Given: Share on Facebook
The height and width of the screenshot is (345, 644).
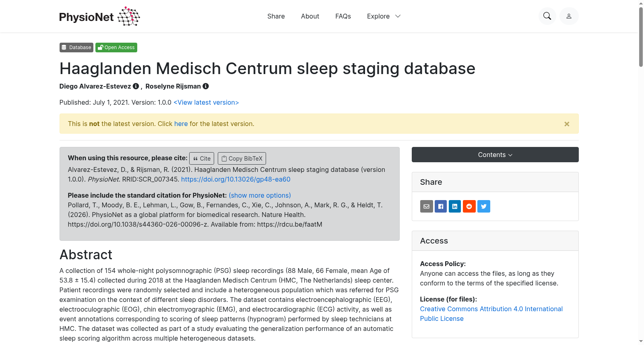Looking at the screenshot, I should point(441,207).
